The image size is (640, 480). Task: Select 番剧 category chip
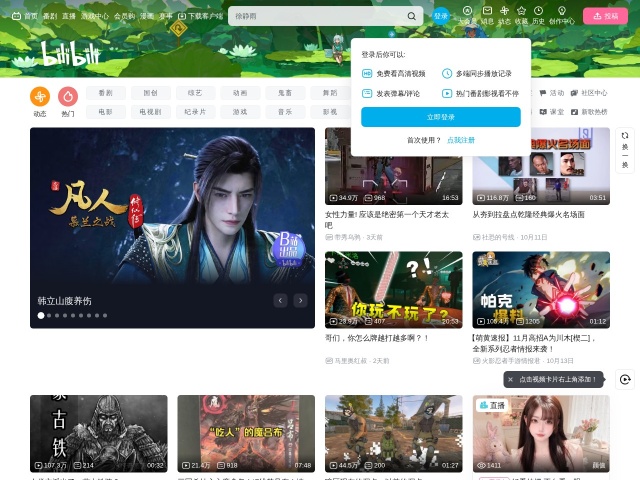coord(106,93)
